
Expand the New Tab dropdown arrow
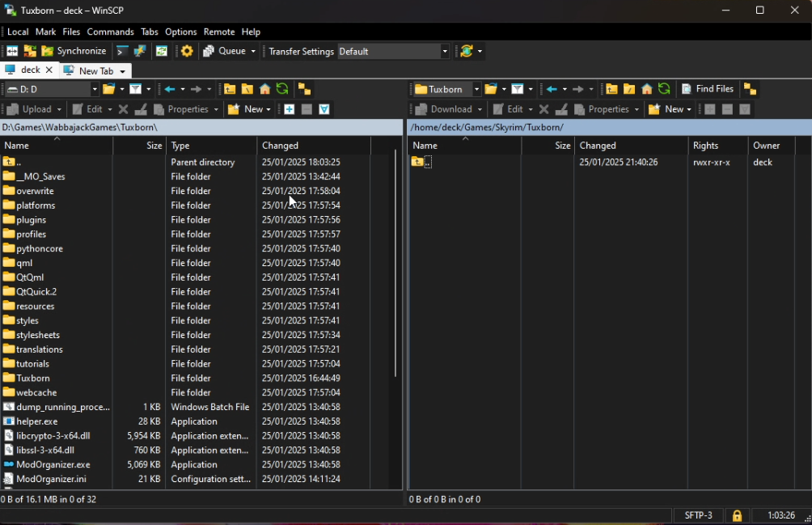(123, 71)
